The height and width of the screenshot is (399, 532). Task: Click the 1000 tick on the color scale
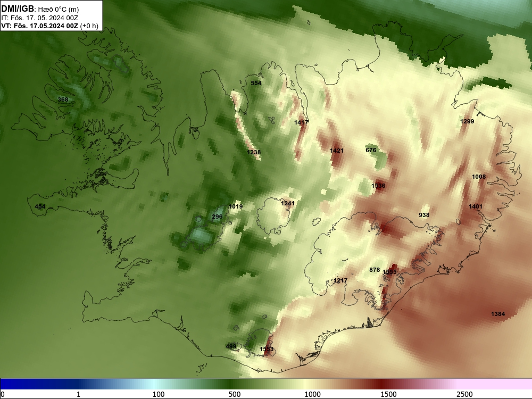(312, 394)
